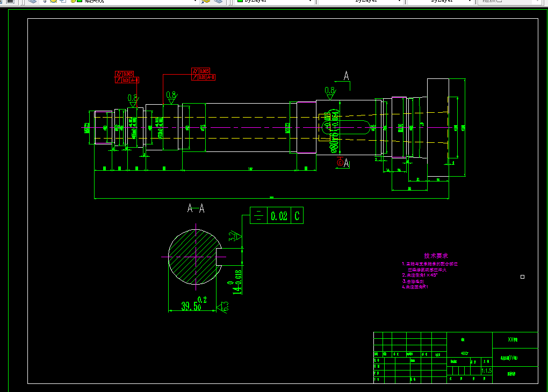
Task: Open the Layer Properties Manager icon
Action: 32,2
